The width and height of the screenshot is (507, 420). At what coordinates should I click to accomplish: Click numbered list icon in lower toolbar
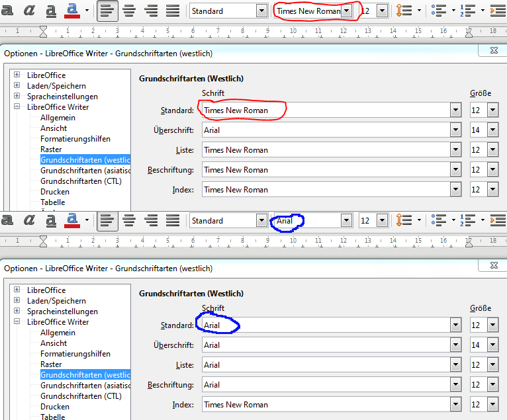467,221
